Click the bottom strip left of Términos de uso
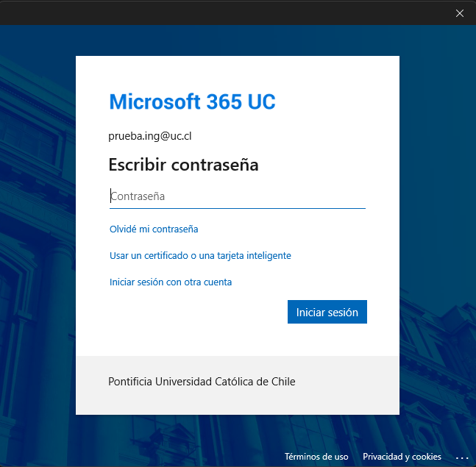 147,457
